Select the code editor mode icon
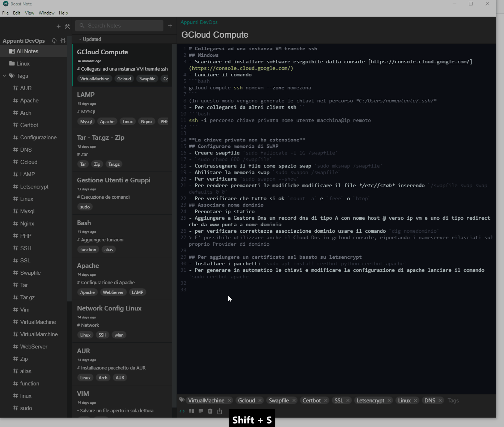This screenshot has width=504, height=427. click(x=182, y=411)
